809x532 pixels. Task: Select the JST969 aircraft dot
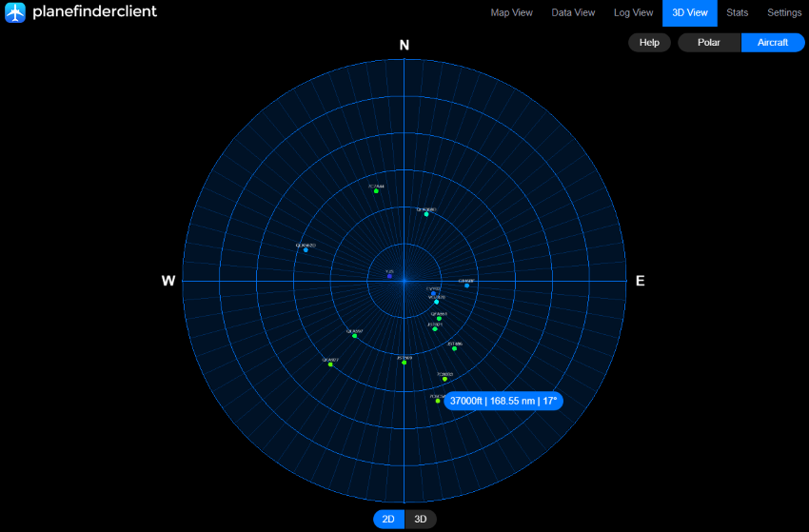(x=404, y=363)
